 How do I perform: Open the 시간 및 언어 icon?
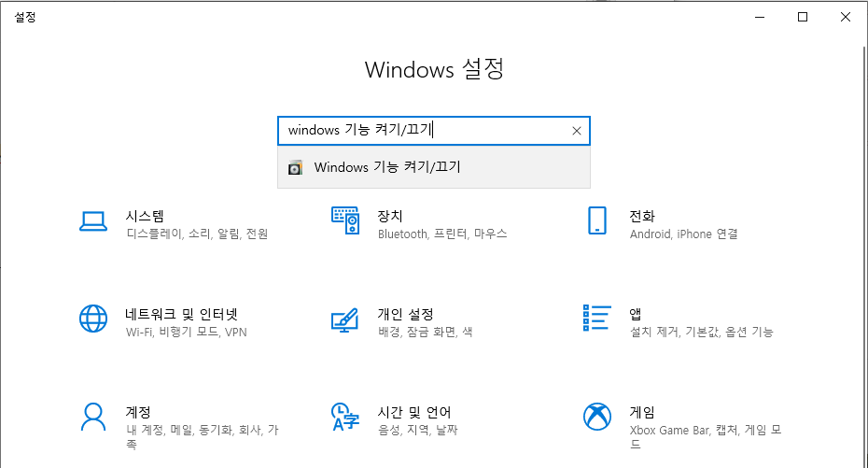pos(345,417)
